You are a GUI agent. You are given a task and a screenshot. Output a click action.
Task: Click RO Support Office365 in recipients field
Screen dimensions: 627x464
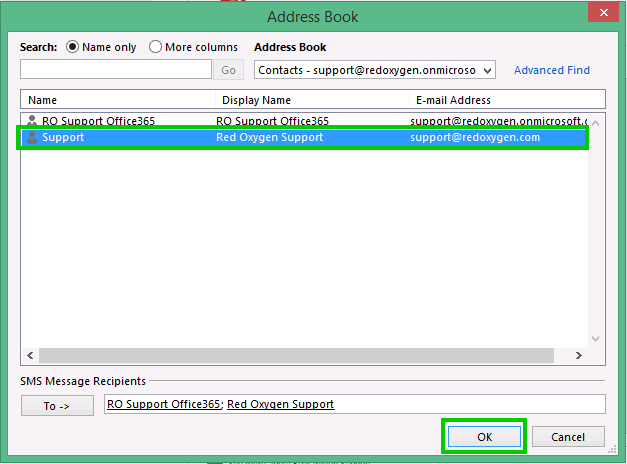pyautogui.click(x=164, y=404)
